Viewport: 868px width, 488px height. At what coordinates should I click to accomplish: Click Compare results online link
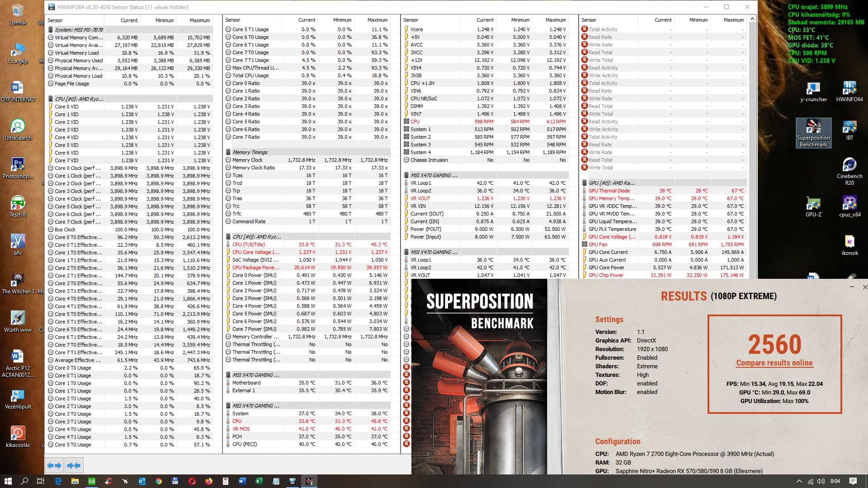[774, 363]
